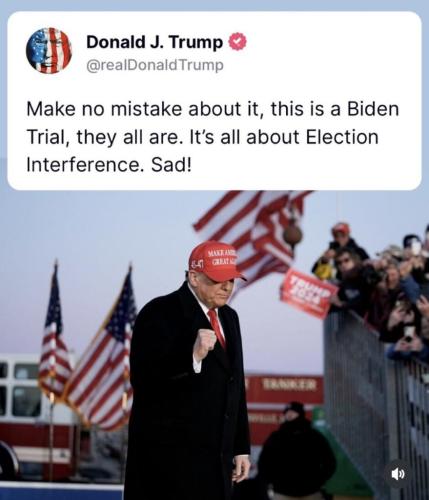Click the raised fist in the video
The width and height of the screenshot is (429, 500).
(x=204, y=344)
